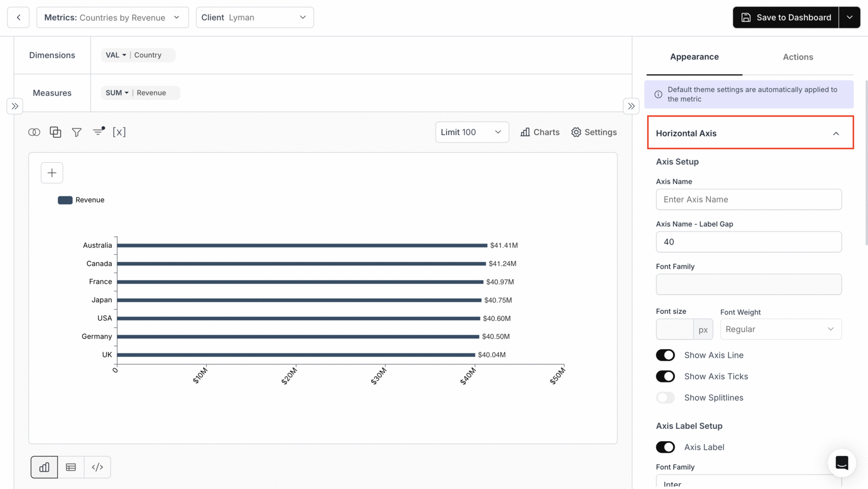868x489 pixels.
Task: Click the Charts button above the chart
Action: click(539, 132)
